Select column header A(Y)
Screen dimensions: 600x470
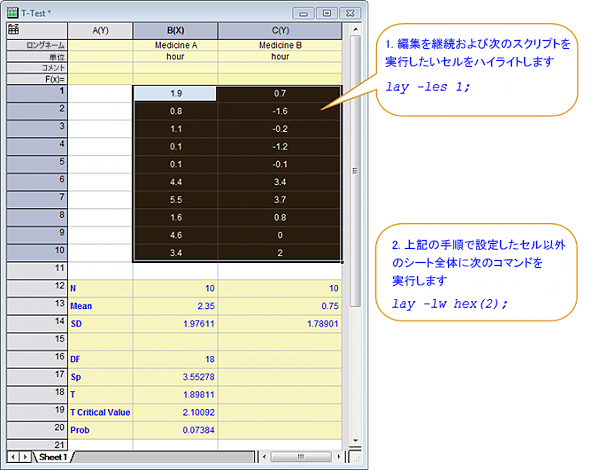coord(100,31)
